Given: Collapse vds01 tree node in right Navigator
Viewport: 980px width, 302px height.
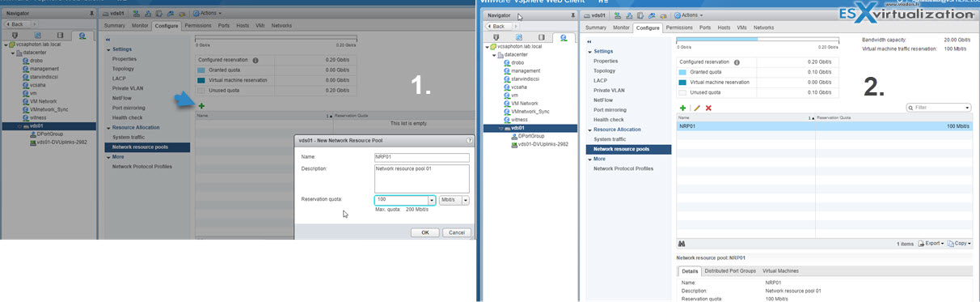Looking at the screenshot, I should [501, 128].
